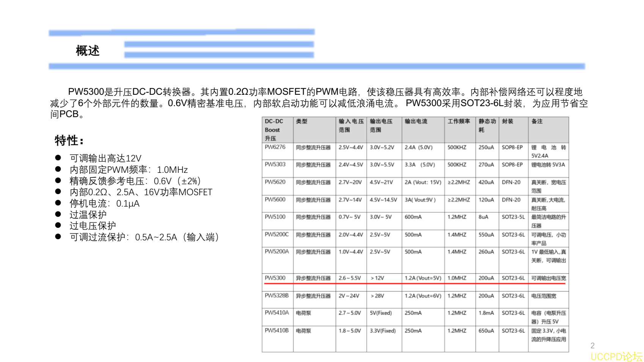Screen dimensions: 644x362
Task: Click the page number 2
Action: [592, 345]
